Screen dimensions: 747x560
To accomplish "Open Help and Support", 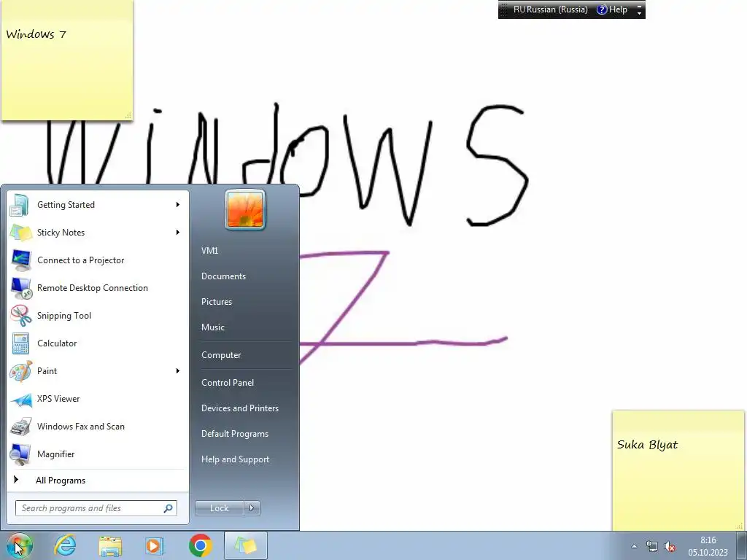I will pyautogui.click(x=236, y=459).
